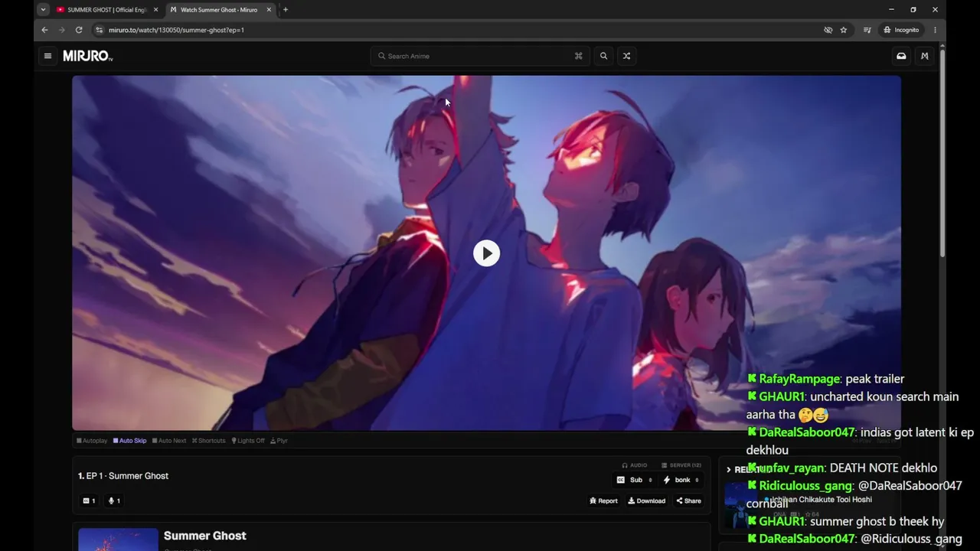Open the inbox tray icon in the header
Screen dimensions: 980x551
point(901,56)
